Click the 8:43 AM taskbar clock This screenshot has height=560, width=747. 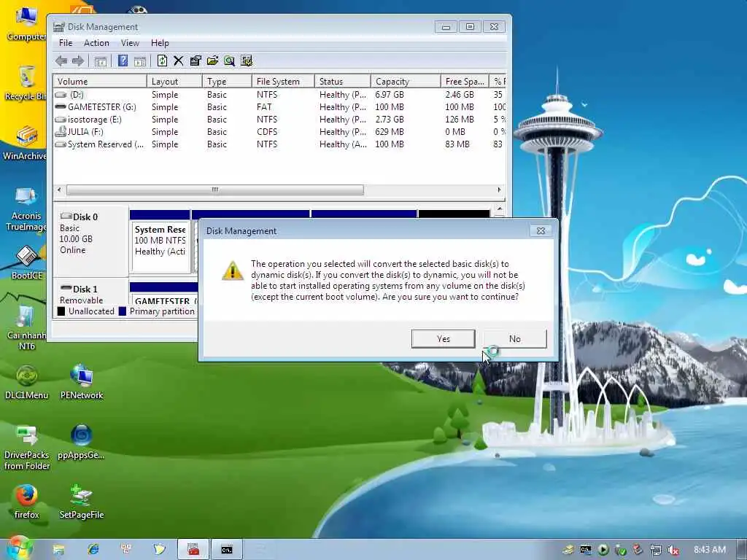tap(710, 550)
